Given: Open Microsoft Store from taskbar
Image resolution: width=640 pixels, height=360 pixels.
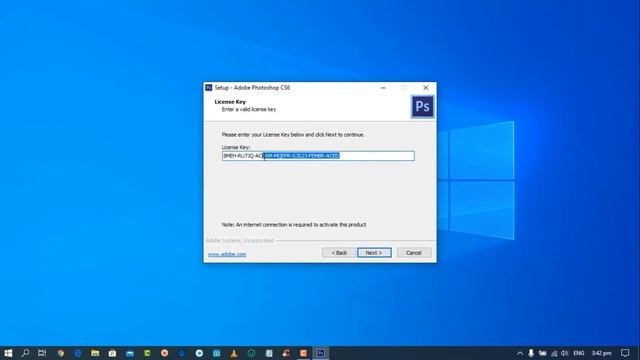Looking at the screenshot, I should 112,353.
